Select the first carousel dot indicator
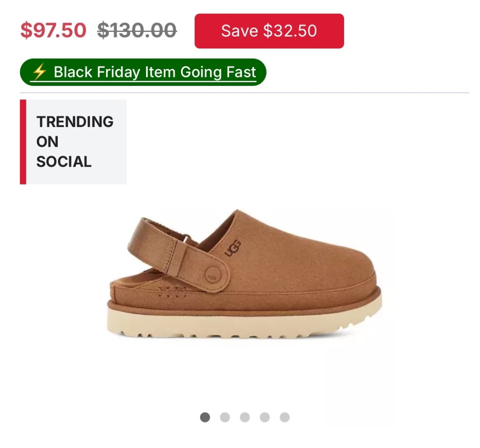This screenshot has height=448, width=480. coord(205,417)
